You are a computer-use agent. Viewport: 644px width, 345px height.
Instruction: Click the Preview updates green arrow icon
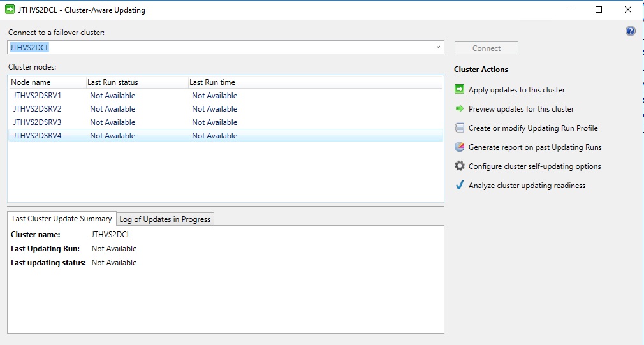[460, 109]
